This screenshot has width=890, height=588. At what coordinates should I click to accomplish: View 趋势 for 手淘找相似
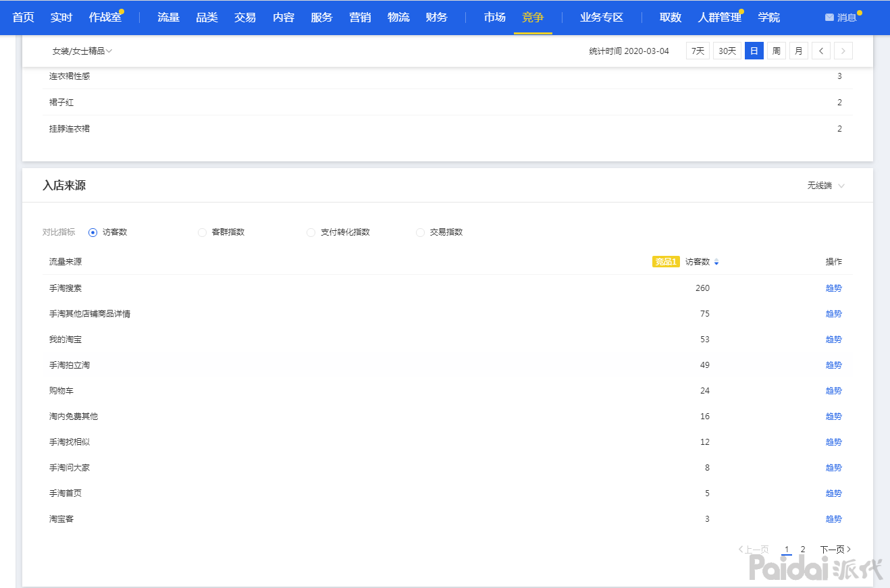pos(834,442)
